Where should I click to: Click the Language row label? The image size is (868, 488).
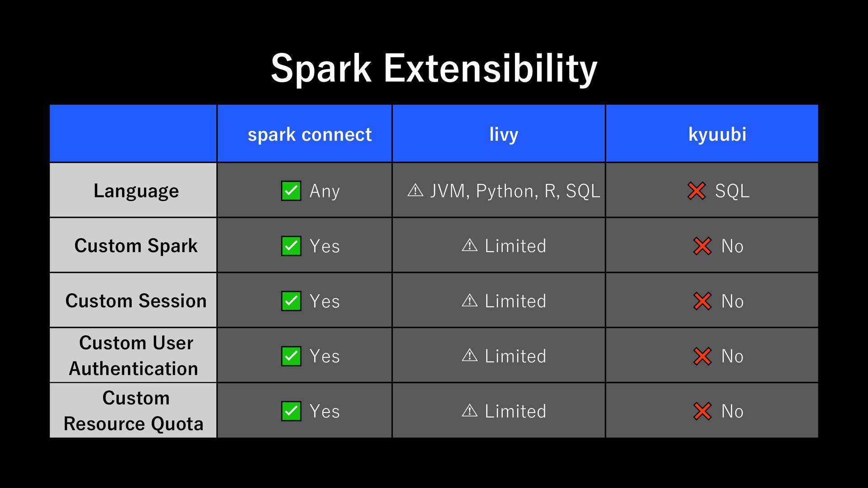click(136, 191)
